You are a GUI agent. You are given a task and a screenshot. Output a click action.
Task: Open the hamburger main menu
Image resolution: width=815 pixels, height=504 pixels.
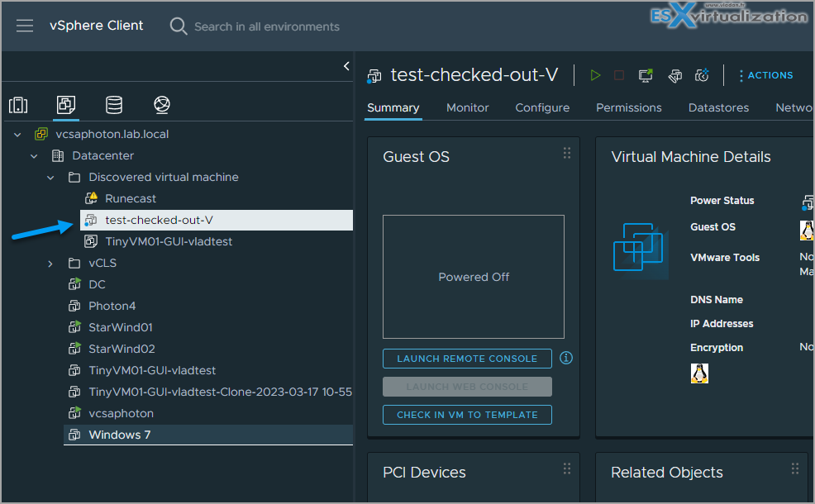(25, 26)
